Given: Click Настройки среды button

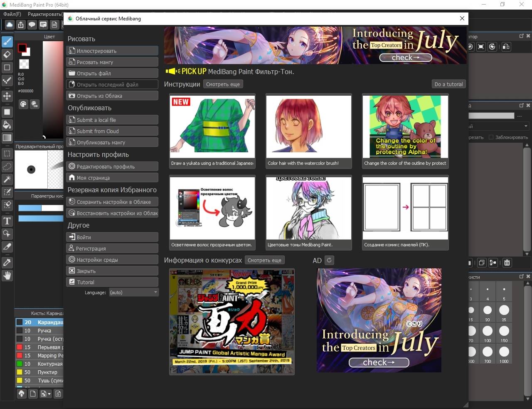Looking at the screenshot, I should [x=112, y=260].
